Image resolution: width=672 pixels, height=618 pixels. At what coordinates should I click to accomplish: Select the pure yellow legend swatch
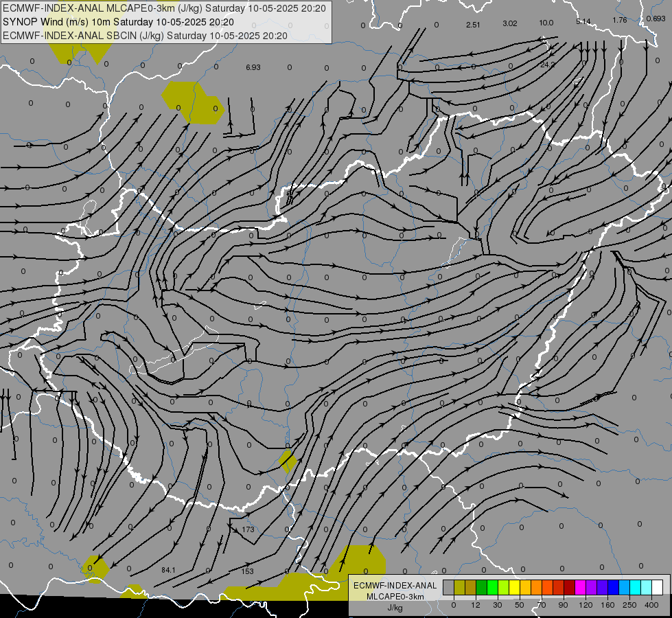click(515, 588)
